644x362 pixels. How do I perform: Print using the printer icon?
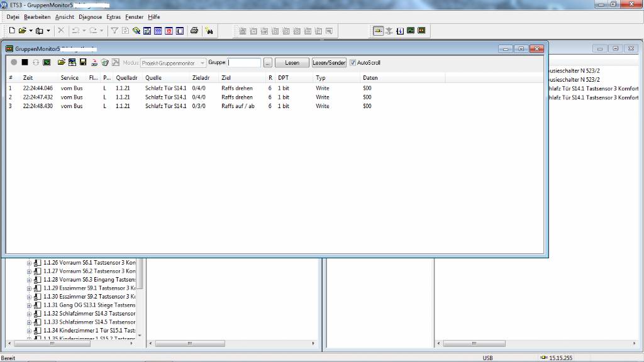[x=194, y=31]
